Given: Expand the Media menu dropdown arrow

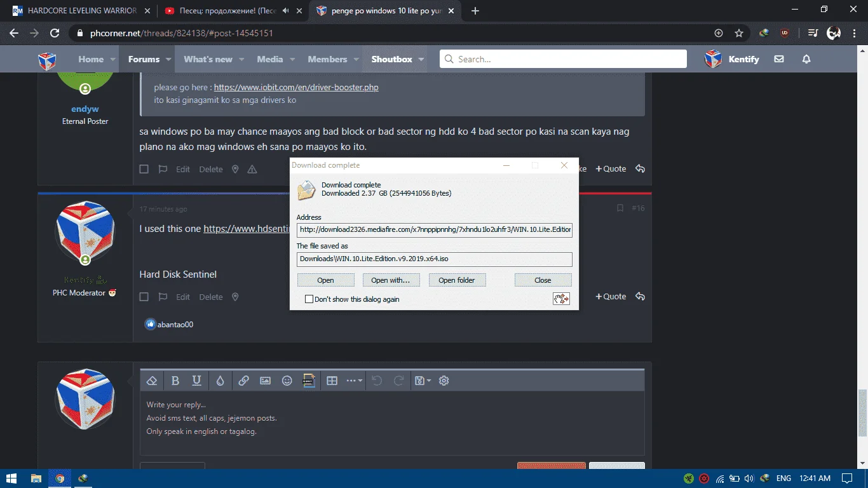Looking at the screenshot, I should tap(292, 60).
